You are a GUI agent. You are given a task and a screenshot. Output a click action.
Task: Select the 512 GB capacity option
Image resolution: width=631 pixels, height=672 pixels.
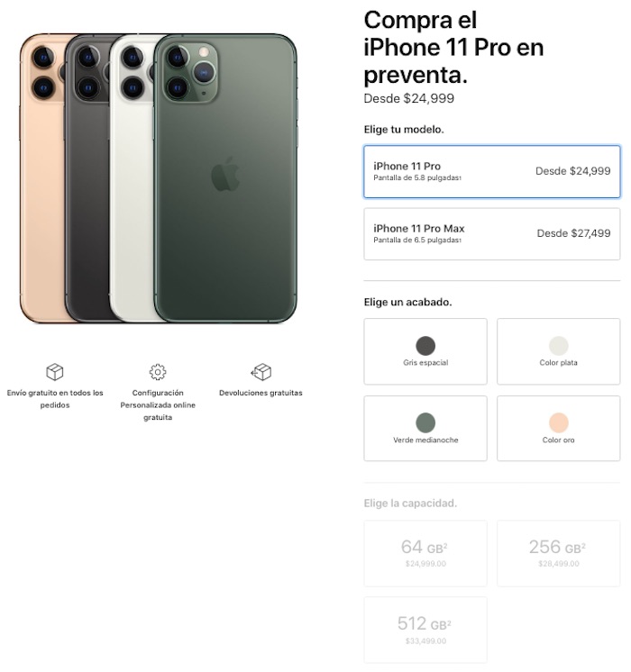coord(425,630)
